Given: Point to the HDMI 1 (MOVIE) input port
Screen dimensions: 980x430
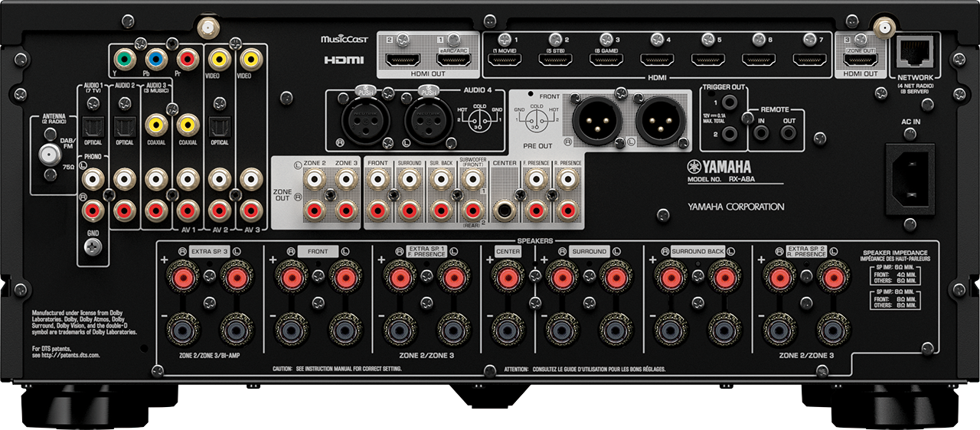Looking at the screenshot, I should (x=504, y=59).
